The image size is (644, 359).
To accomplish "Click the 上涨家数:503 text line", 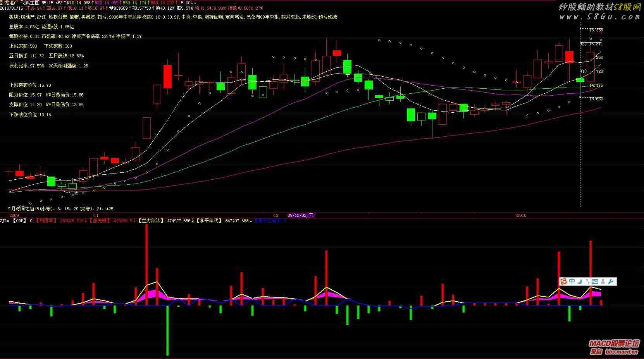I will (x=40, y=46).
